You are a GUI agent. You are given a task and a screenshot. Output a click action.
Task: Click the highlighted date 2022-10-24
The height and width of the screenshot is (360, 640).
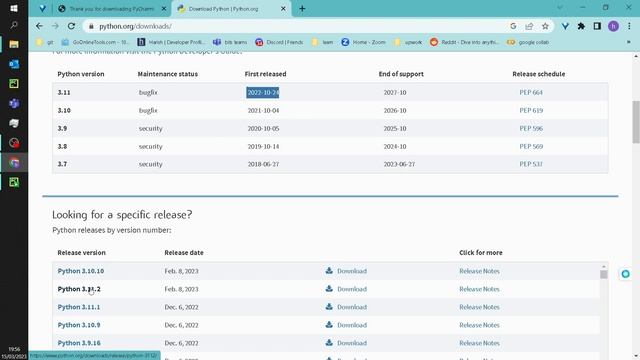coord(263,93)
